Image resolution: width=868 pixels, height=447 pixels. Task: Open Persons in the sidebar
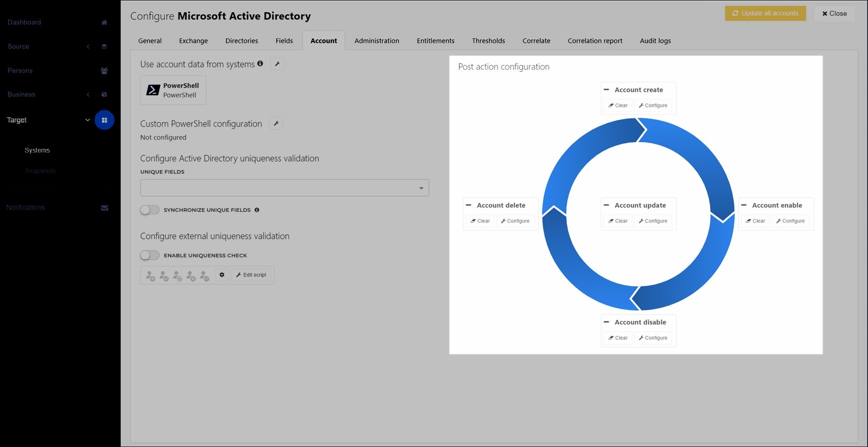(20, 71)
